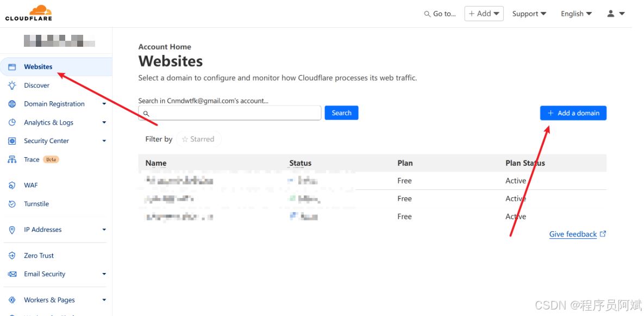This screenshot has height=316, width=644.
Task: Expand Analytics & Logs section
Action: pyautogui.click(x=104, y=122)
